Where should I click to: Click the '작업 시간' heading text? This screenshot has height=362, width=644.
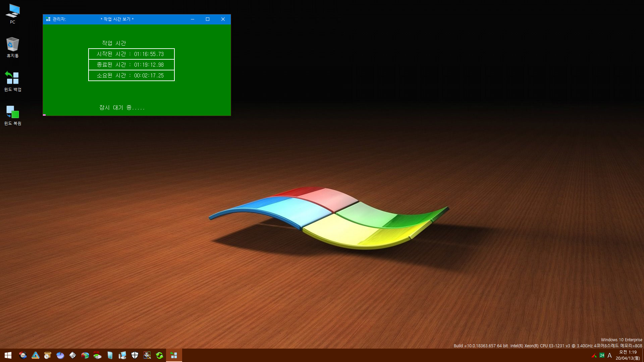click(114, 43)
